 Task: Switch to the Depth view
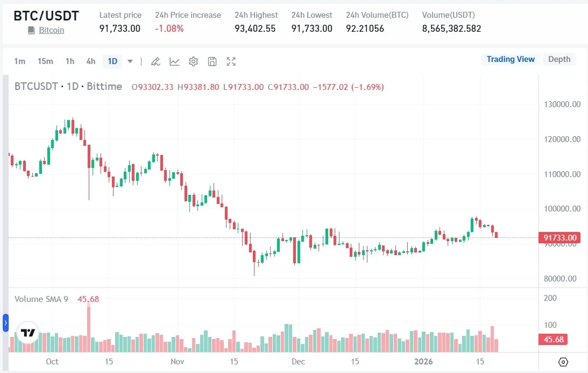tap(559, 59)
